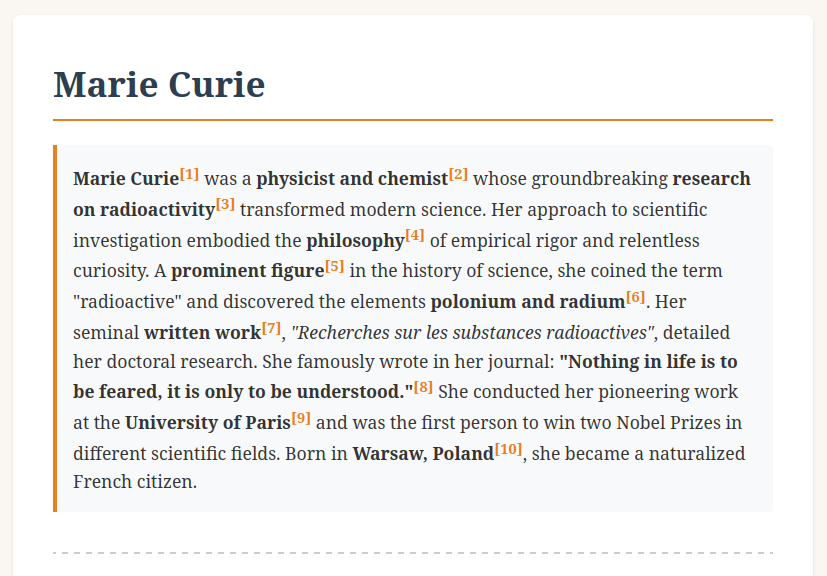This screenshot has height=576, width=827.
Task: Click the Marie Curie page heading
Action: click(x=159, y=85)
